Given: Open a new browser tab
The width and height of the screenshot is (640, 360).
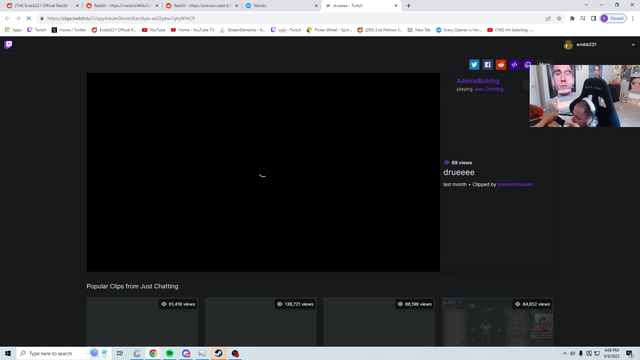Looking at the screenshot, I should [409, 6].
